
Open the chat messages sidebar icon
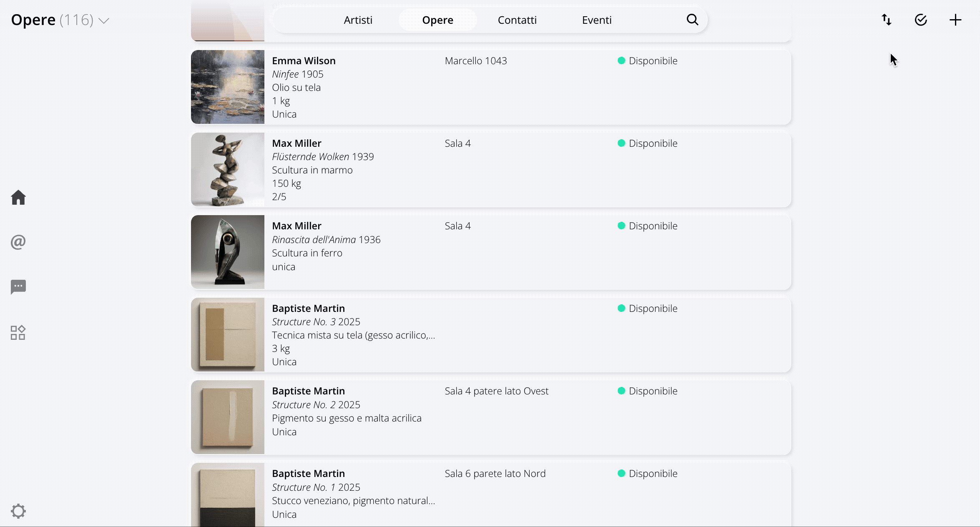pyautogui.click(x=18, y=287)
